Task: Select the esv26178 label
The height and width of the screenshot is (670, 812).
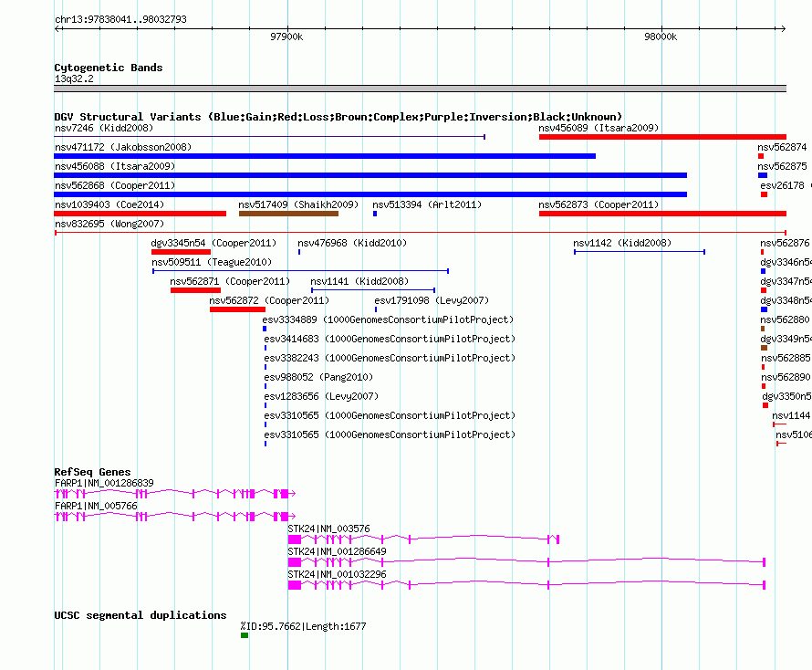Action: point(782,185)
